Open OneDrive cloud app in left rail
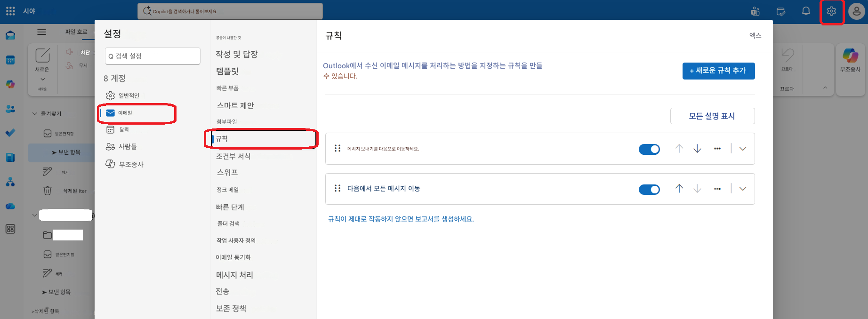 tap(10, 206)
